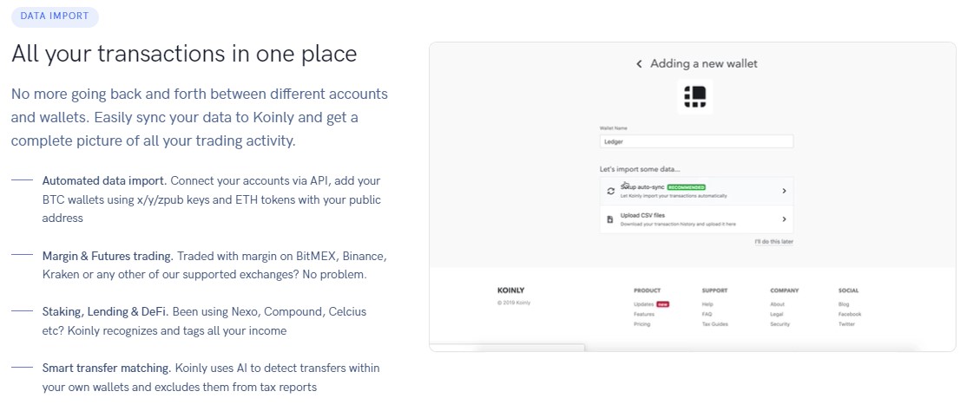Go to the Security company link
This screenshot has width=980, height=411.
pos(779,323)
